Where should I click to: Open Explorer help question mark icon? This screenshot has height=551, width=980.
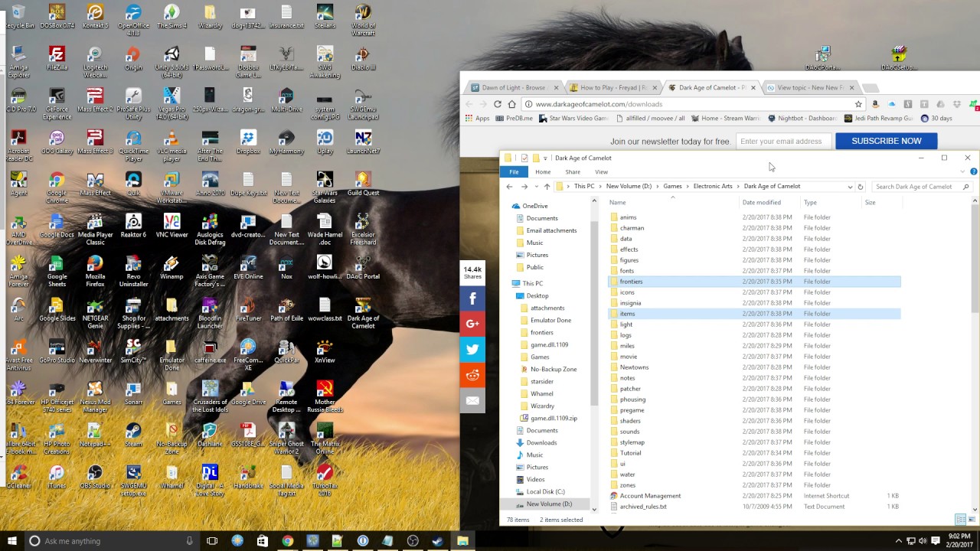point(973,171)
